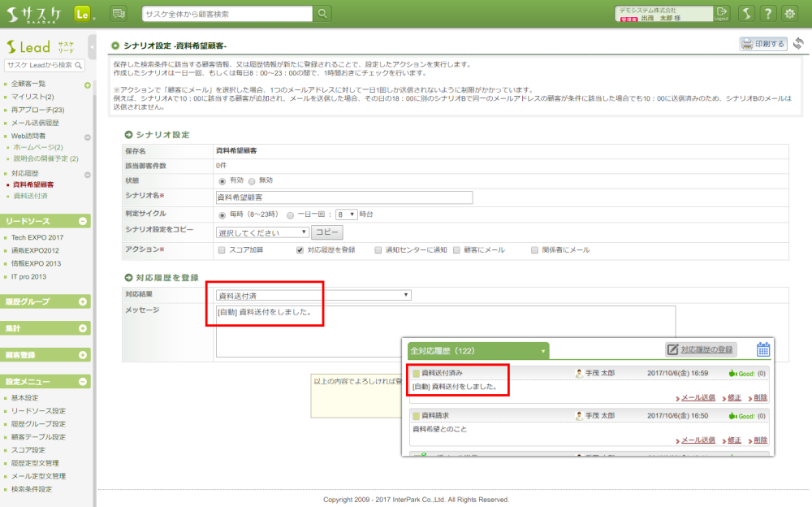The image size is (812, 507).
Task: Click the コピー button
Action: (326, 232)
